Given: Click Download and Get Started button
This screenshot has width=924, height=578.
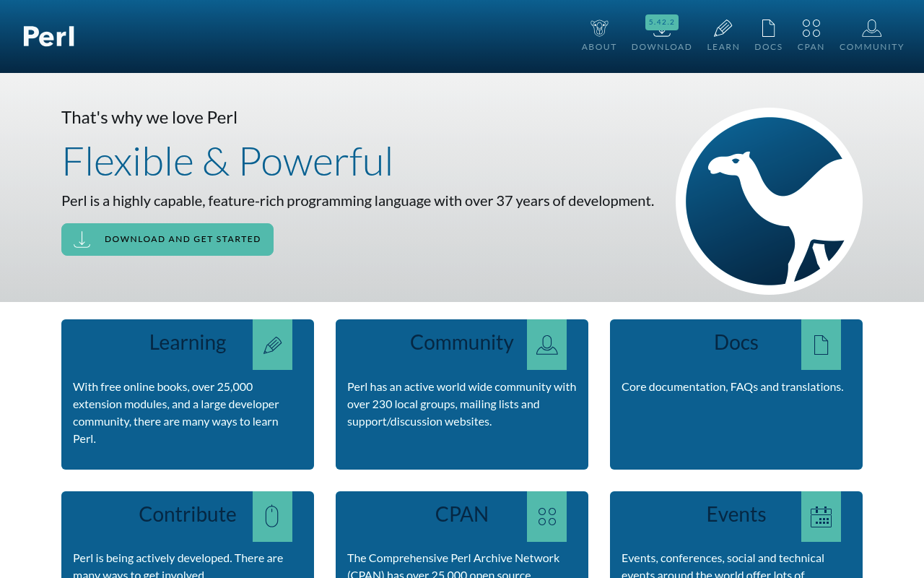Looking at the screenshot, I should tap(167, 239).
